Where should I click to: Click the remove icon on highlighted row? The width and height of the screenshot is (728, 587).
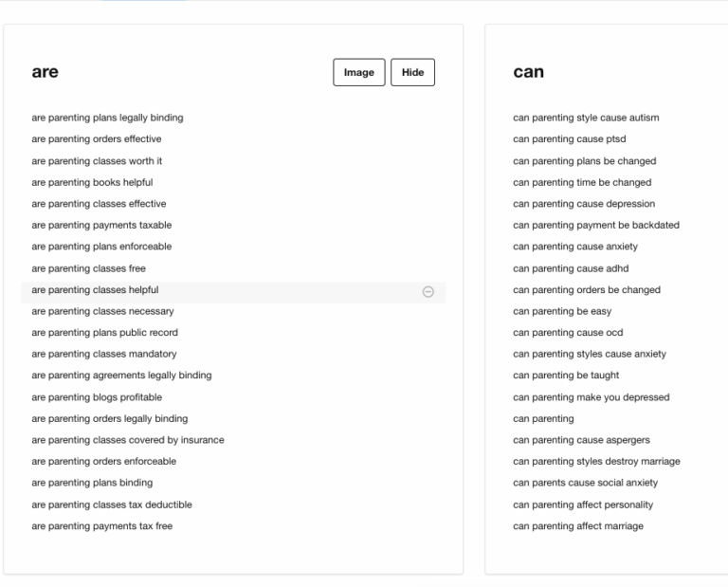pos(428,291)
